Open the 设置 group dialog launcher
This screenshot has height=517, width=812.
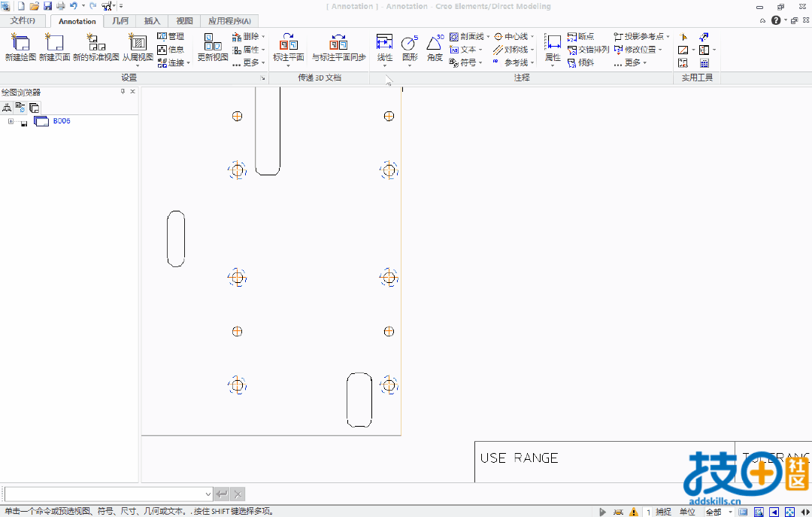(262, 78)
